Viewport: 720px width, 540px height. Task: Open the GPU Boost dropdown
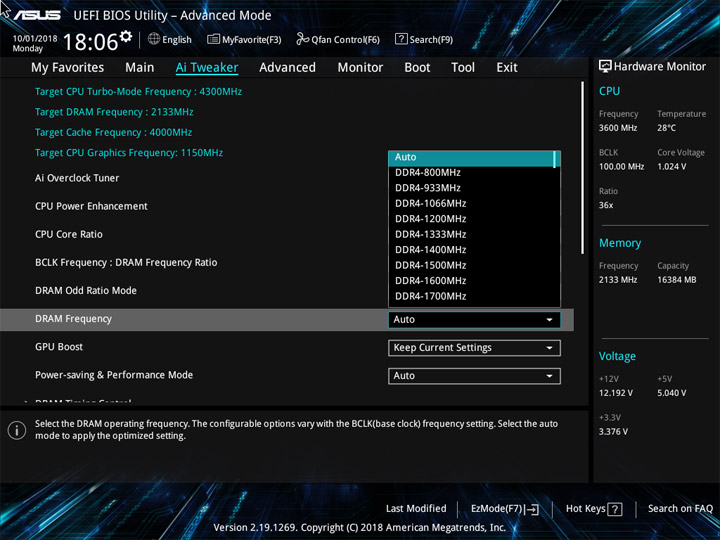(474, 348)
